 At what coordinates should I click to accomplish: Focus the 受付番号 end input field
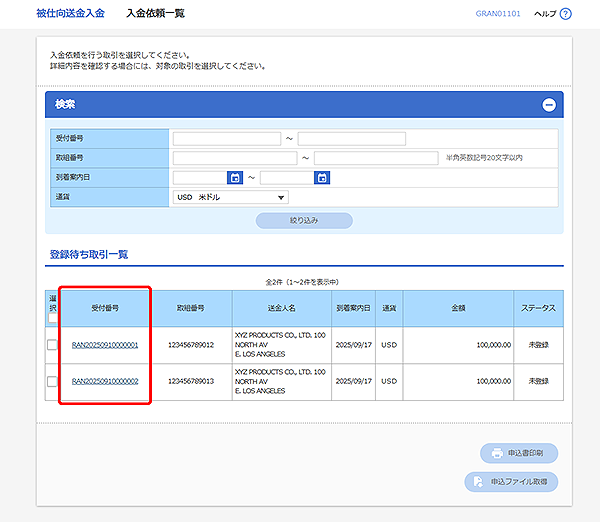point(352,139)
